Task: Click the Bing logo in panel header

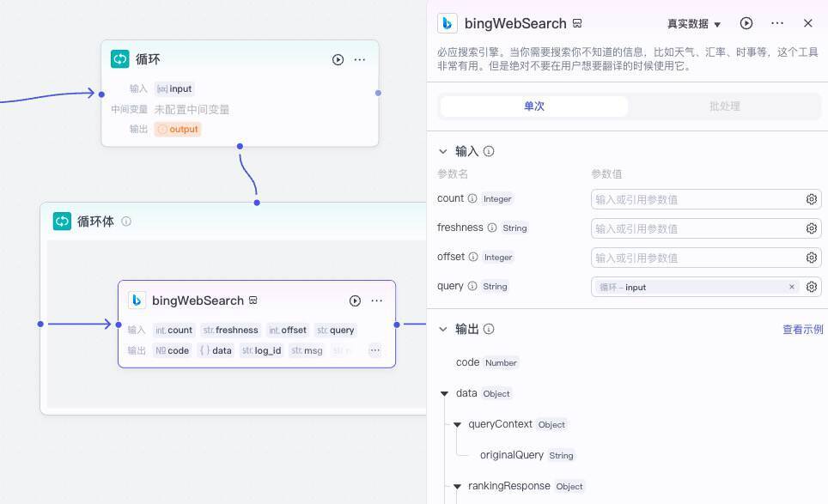Action: pyautogui.click(x=447, y=23)
